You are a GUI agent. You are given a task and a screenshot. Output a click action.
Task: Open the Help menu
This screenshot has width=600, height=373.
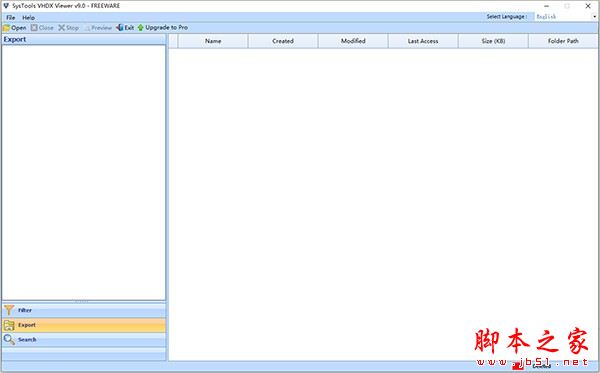pyautogui.click(x=28, y=18)
